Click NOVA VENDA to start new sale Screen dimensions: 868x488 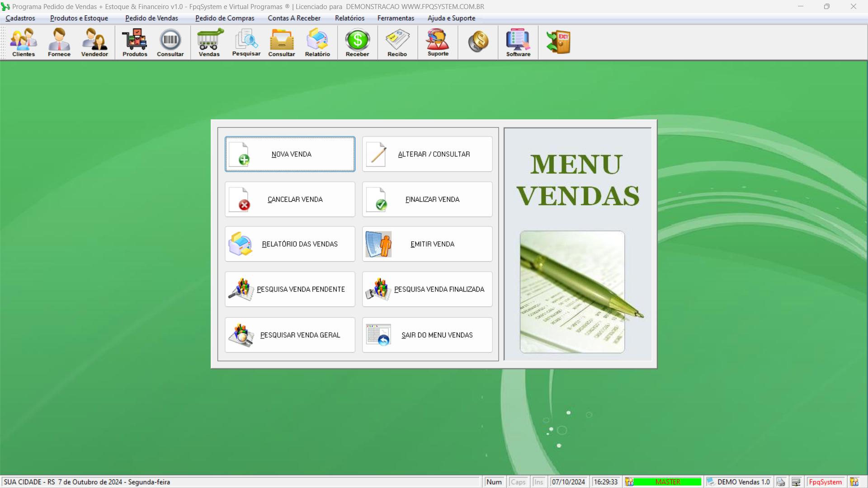pyautogui.click(x=290, y=154)
